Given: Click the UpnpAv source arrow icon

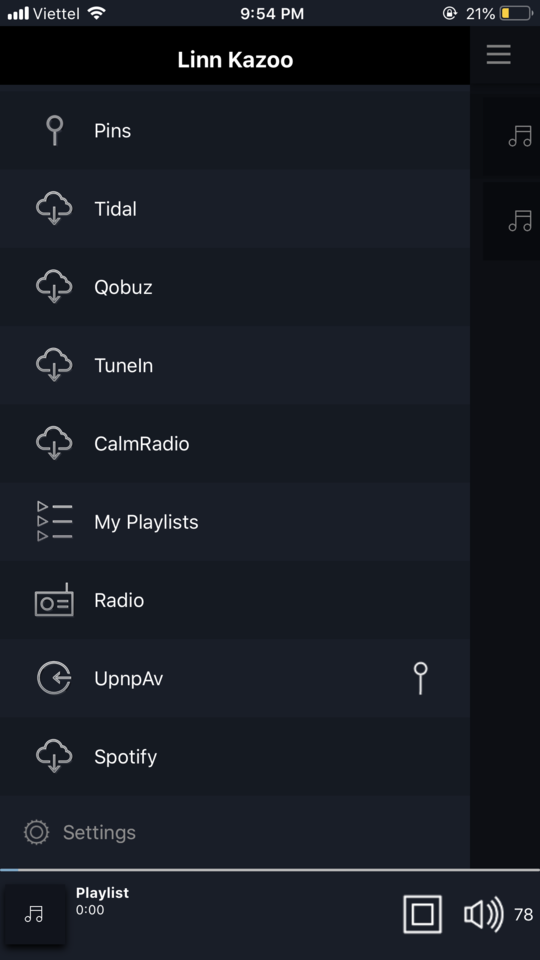Looking at the screenshot, I should click(54, 678).
